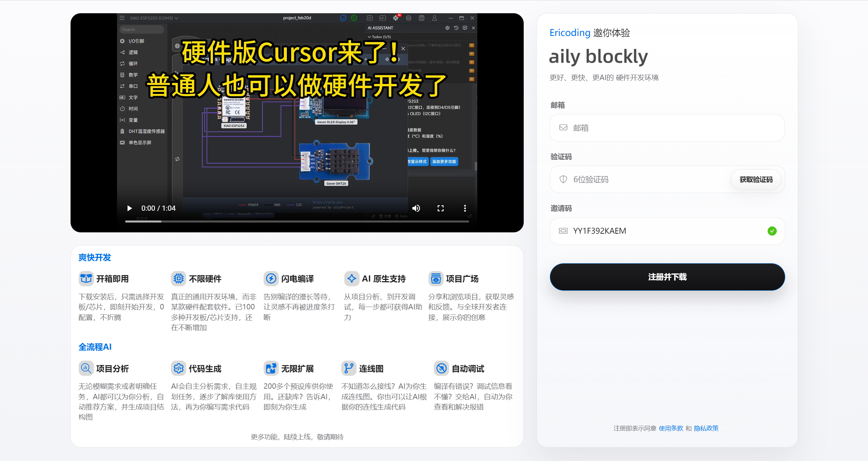Click the 代码生成 icon
The width and height of the screenshot is (868, 461).
[178, 368]
